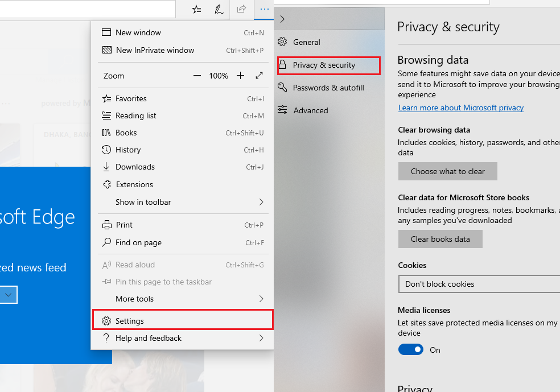Click the Pin this page pin icon
The width and height of the screenshot is (560, 392).
(x=106, y=282)
